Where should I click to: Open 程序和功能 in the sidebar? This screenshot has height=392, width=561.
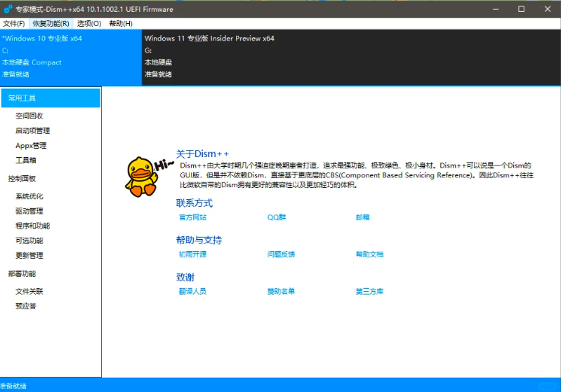click(x=32, y=226)
